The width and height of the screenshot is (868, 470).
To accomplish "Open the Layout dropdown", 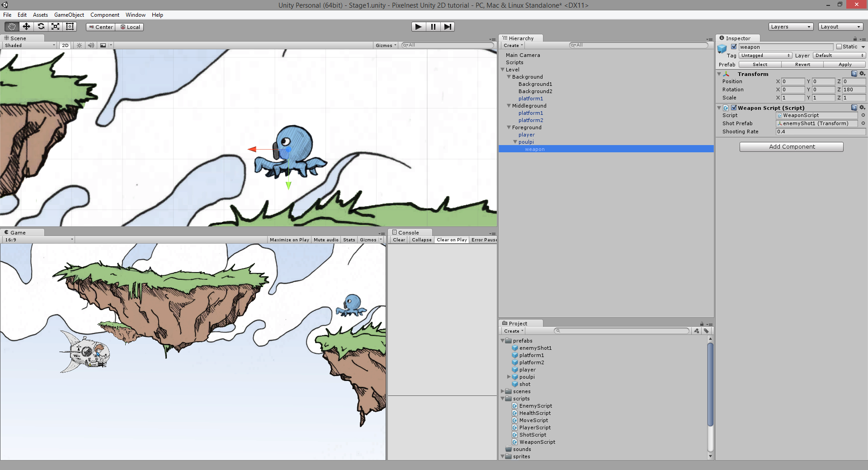I will [x=841, y=27].
